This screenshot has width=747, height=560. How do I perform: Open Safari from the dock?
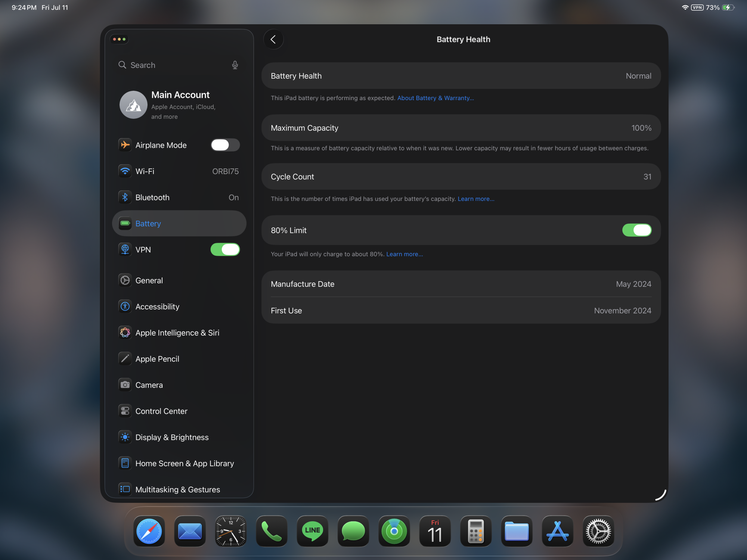coord(149,531)
